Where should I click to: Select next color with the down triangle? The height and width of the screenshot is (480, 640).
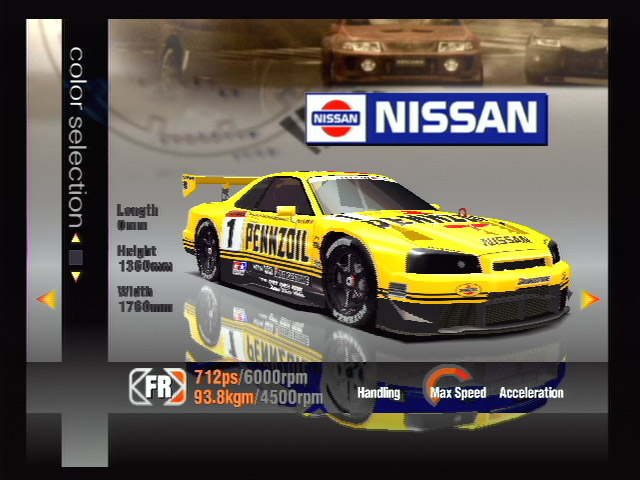[x=76, y=276]
